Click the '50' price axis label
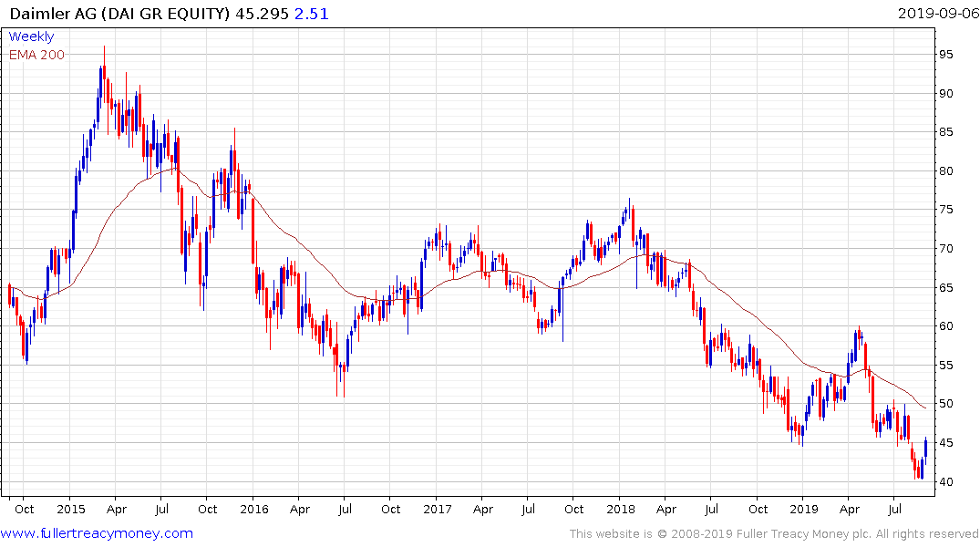The height and width of the screenshot is (547, 980). pyautogui.click(x=945, y=404)
